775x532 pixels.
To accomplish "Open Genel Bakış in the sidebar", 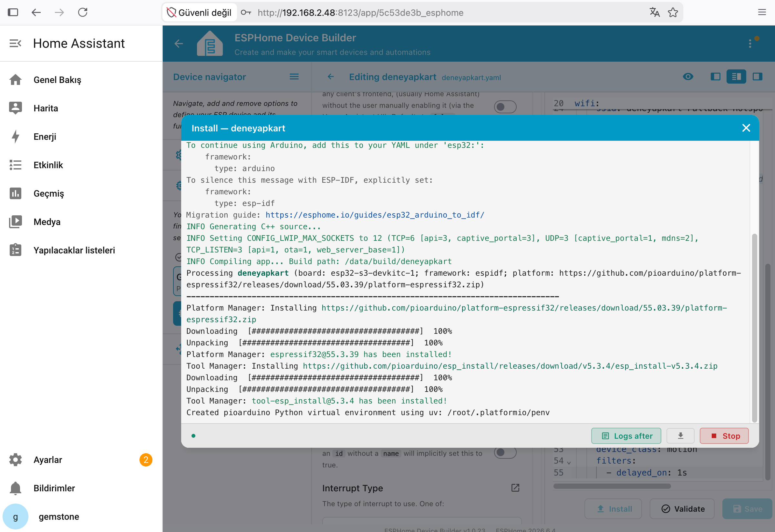I will pyautogui.click(x=81, y=80).
